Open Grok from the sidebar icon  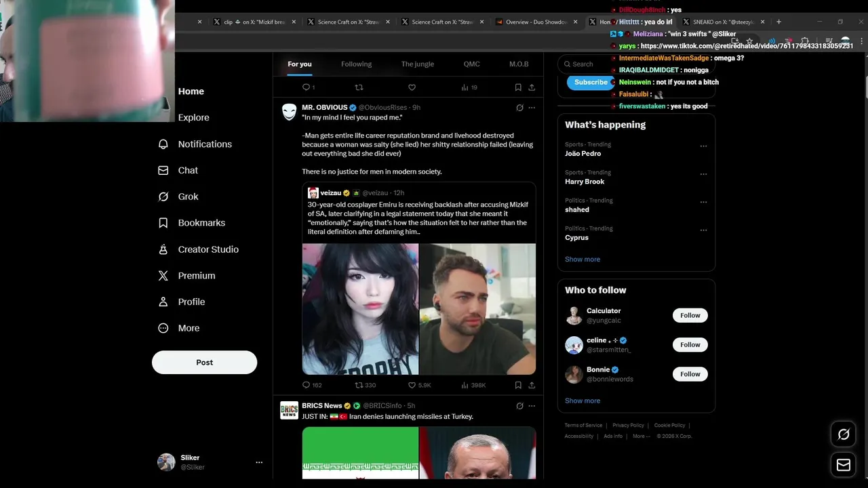tap(163, 197)
